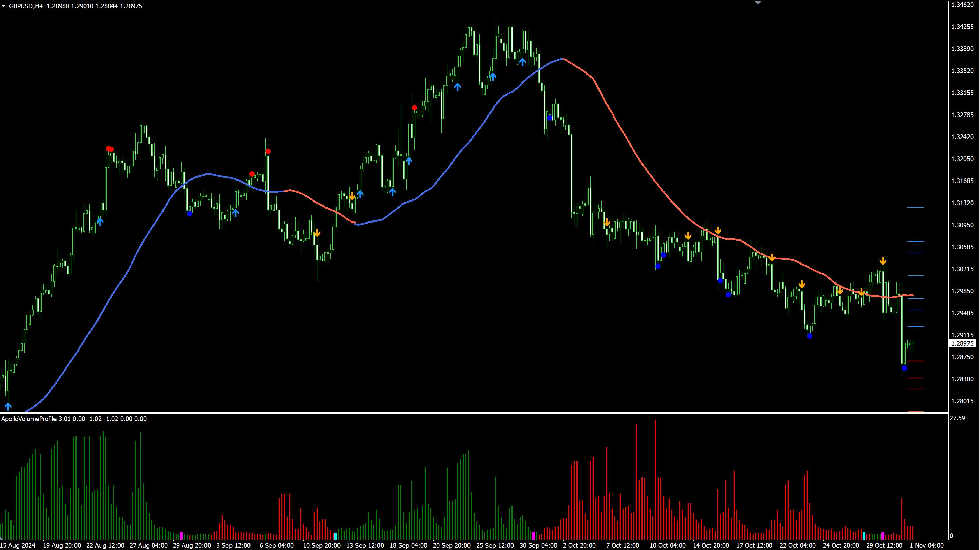Screen dimensions: 980x550
Task: Click the 1.32050 price axis label
Action: click(962, 159)
